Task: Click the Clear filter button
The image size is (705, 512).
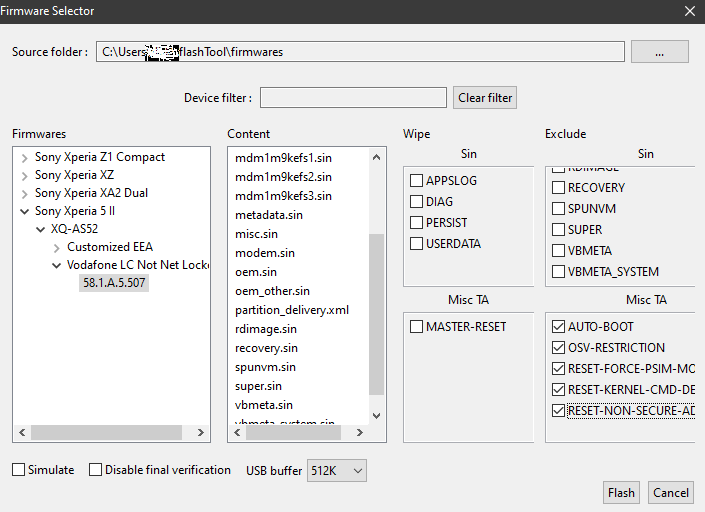Action: [485, 98]
